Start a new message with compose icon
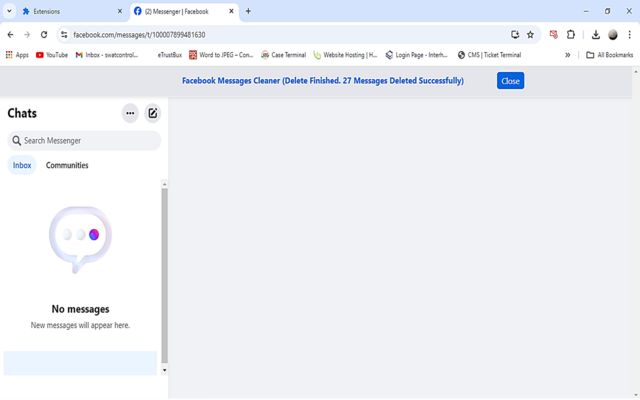 pyautogui.click(x=153, y=113)
